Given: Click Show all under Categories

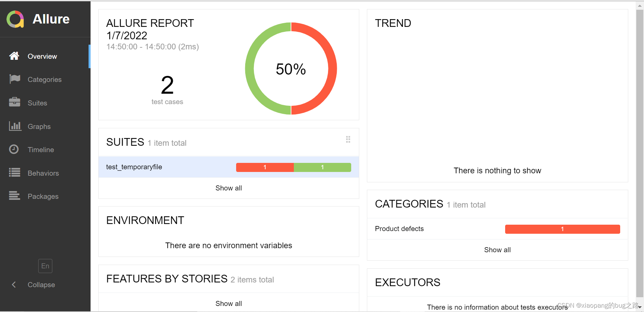Looking at the screenshot, I should tap(497, 250).
